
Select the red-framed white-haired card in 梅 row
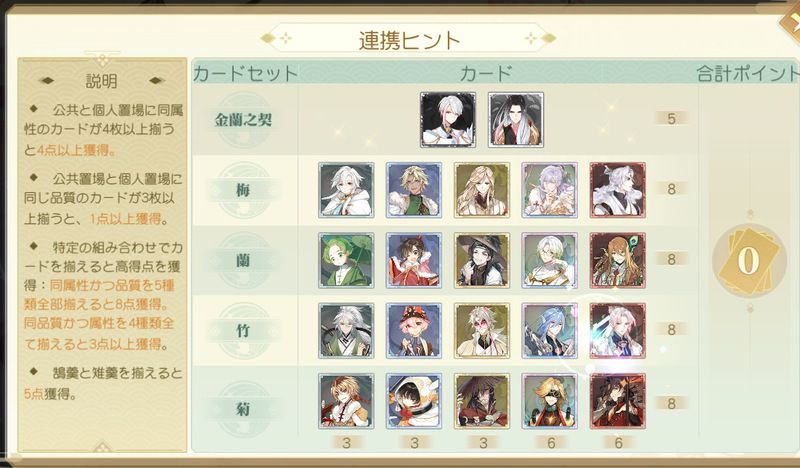click(617, 190)
